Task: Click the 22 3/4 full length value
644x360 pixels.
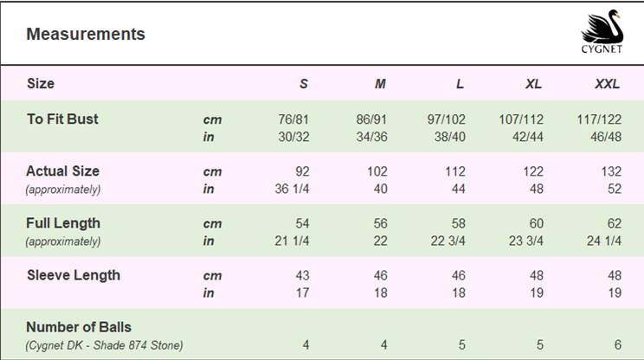Action: coord(448,241)
